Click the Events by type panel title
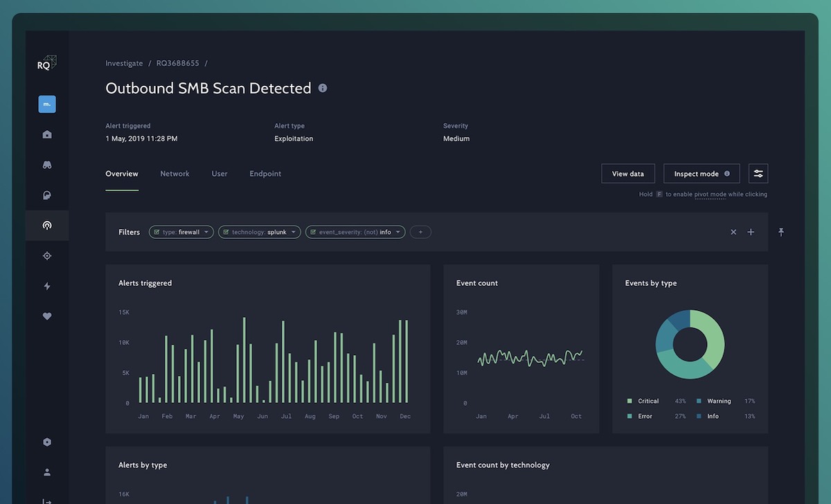The height and width of the screenshot is (504, 831). tap(651, 283)
